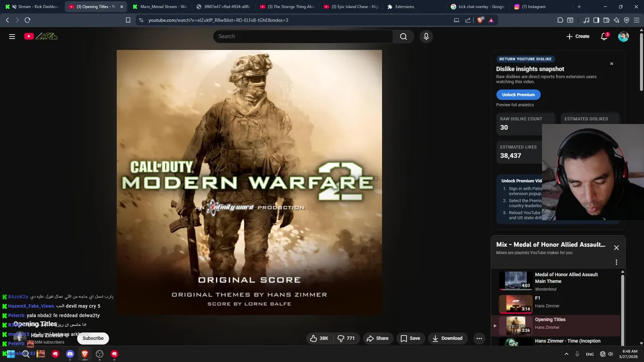Go to the YouTube home logo
This screenshot has height=362, width=644.
[x=41, y=36]
